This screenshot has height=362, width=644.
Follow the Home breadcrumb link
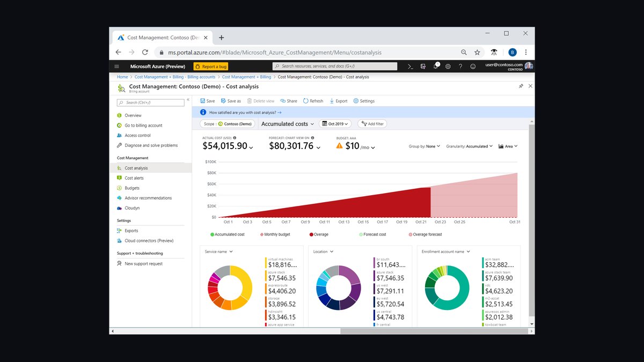pos(122,77)
